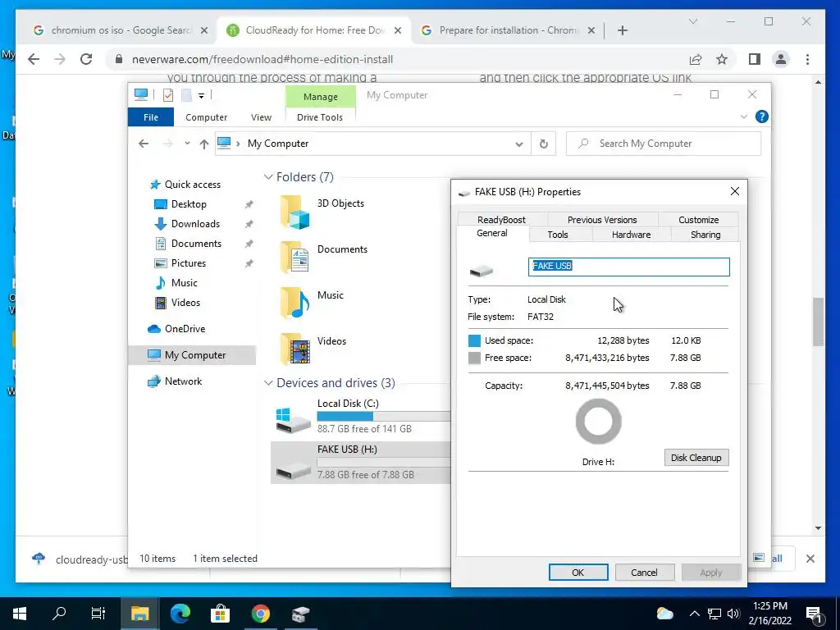Launch Microsoft Edge from taskbar

point(180,614)
